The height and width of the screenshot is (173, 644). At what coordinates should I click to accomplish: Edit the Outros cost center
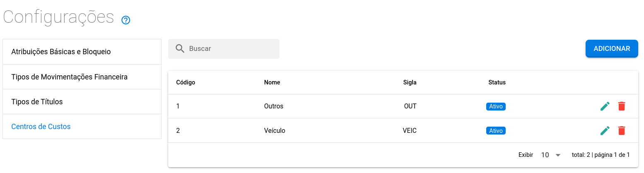click(x=605, y=106)
